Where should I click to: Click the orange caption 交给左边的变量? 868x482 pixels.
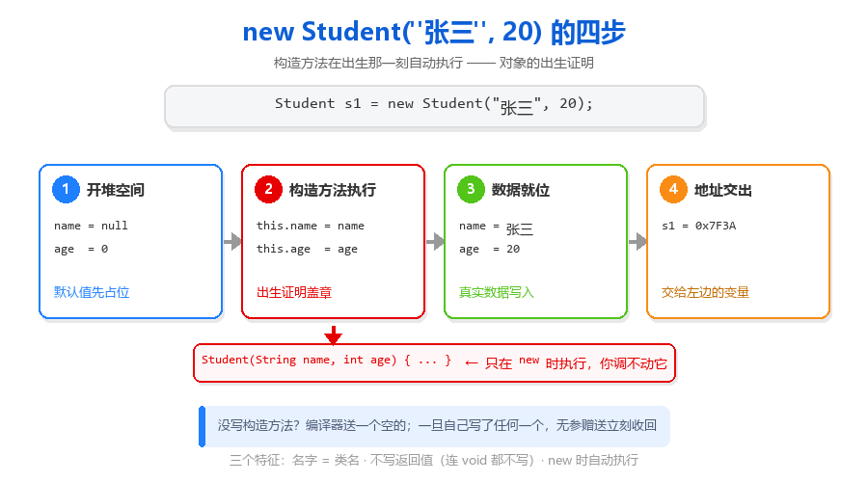pos(705,292)
